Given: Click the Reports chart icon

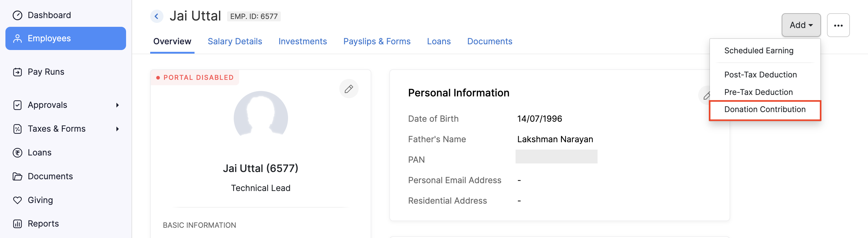Looking at the screenshot, I should tap(17, 224).
